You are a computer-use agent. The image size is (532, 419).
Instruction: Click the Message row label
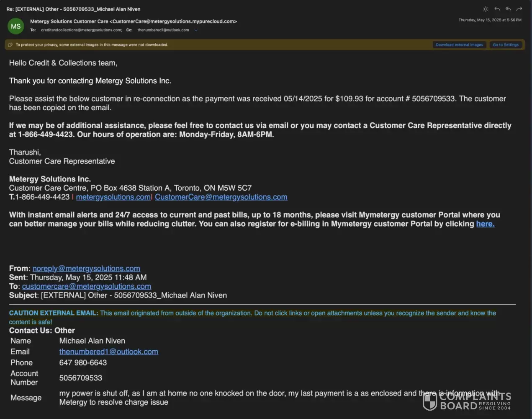pyautogui.click(x=26, y=398)
